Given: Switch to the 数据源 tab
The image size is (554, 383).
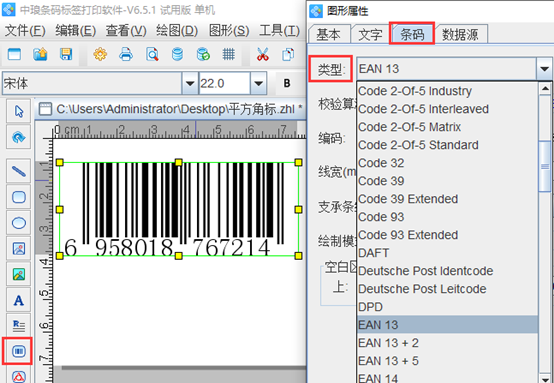Looking at the screenshot, I should [460, 34].
